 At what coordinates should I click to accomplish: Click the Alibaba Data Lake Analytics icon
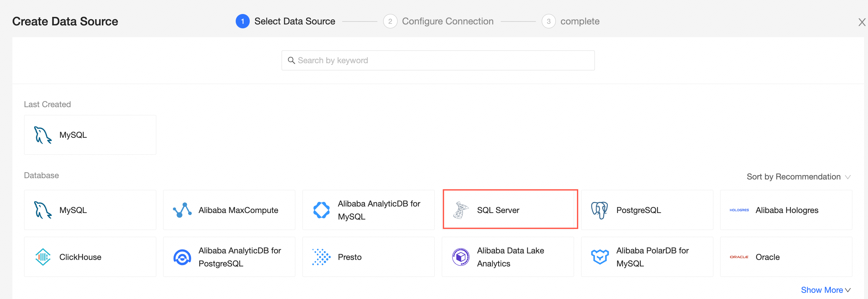coord(461,257)
